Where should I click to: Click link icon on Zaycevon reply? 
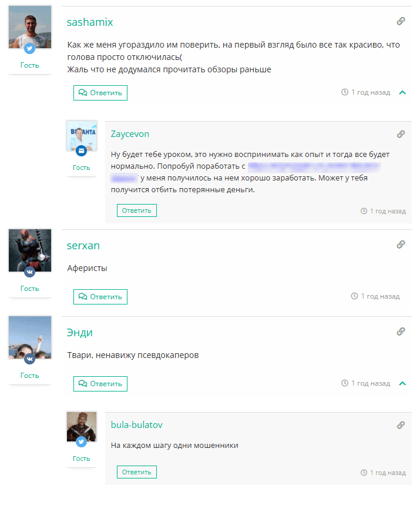click(x=401, y=134)
